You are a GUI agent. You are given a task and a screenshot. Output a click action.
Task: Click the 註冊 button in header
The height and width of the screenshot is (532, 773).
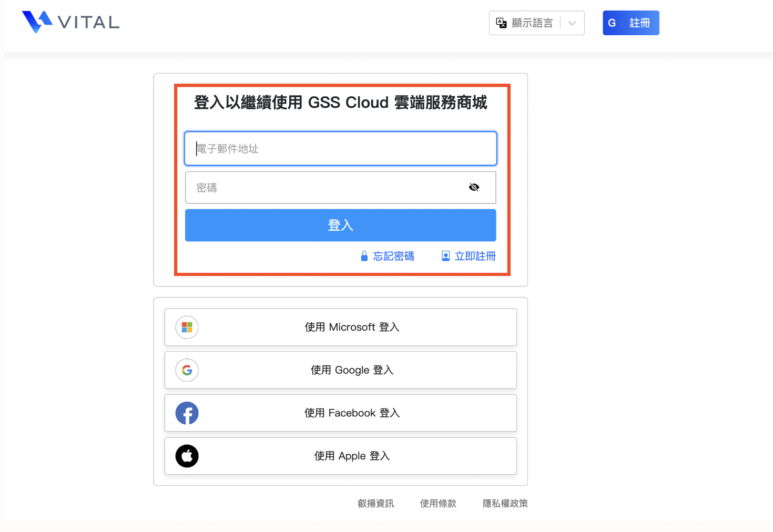[x=630, y=23]
